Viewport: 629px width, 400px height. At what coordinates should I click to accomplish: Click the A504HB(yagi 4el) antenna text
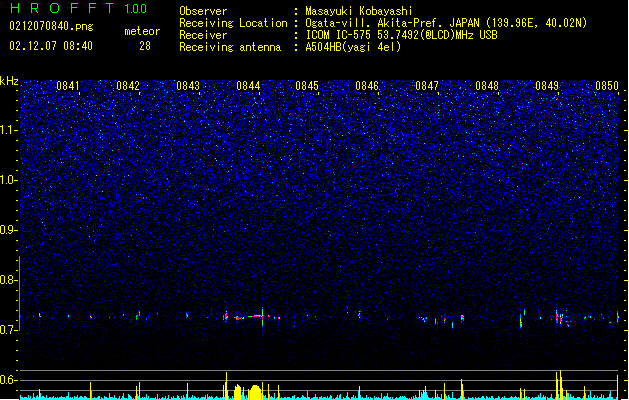click(x=353, y=47)
